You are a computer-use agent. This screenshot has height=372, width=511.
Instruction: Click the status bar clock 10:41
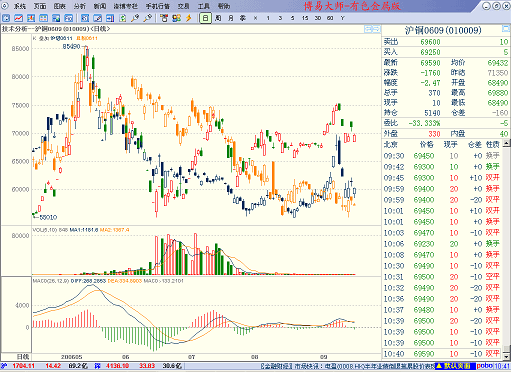tap(502, 366)
